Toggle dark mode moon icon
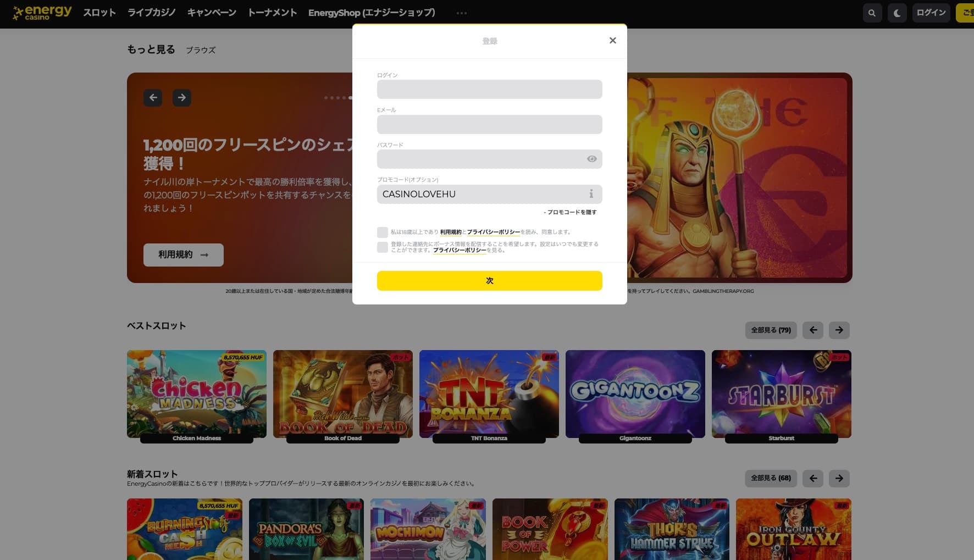 coord(897,13)
